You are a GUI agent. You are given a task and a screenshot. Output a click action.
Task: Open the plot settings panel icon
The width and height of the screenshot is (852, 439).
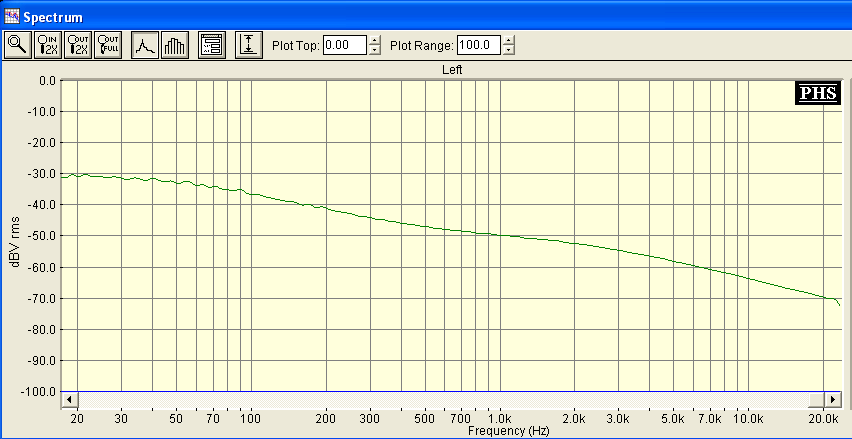212,45
